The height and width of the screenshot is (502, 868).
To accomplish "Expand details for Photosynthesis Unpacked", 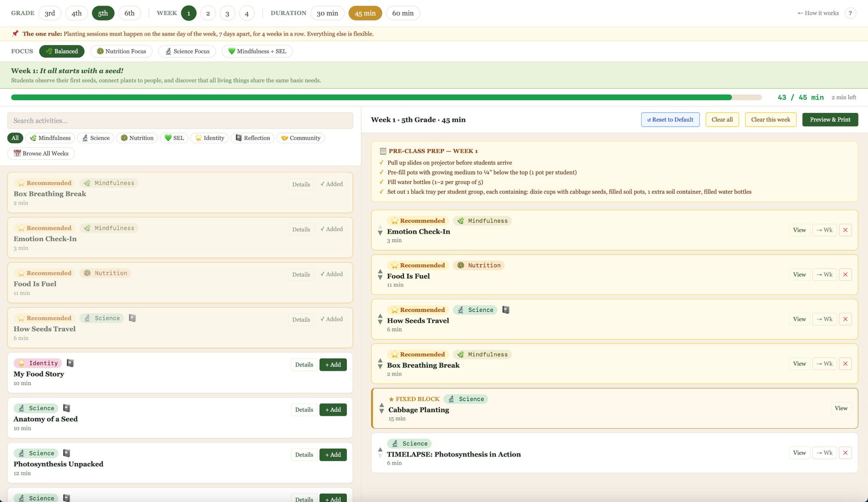I will (304, 455).
